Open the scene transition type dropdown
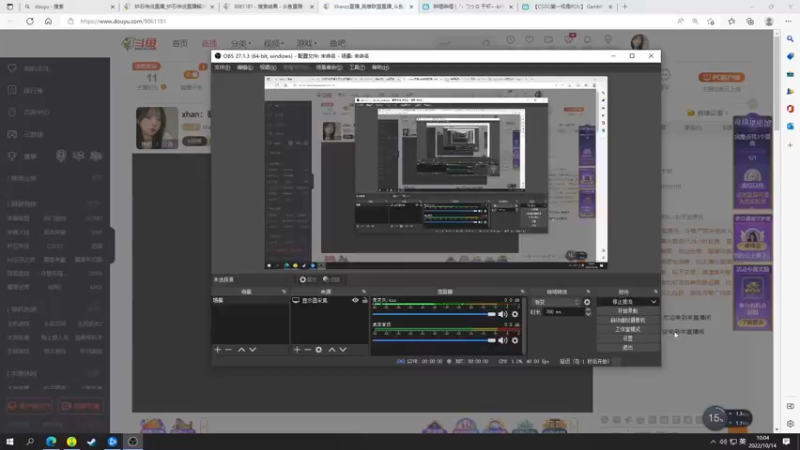Viewport: 800px width, 450px height. tap(556, 302)
